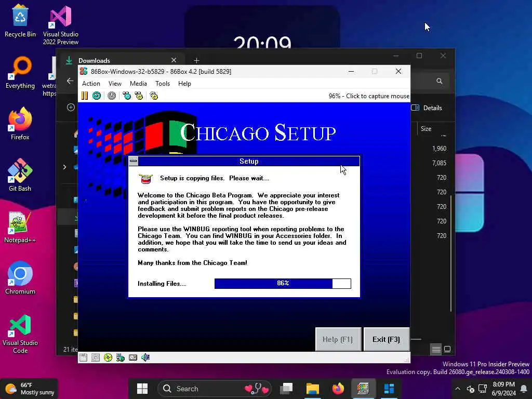Click the Installing Files progress bar
This screenshot has height=399, width=532.
283,283
